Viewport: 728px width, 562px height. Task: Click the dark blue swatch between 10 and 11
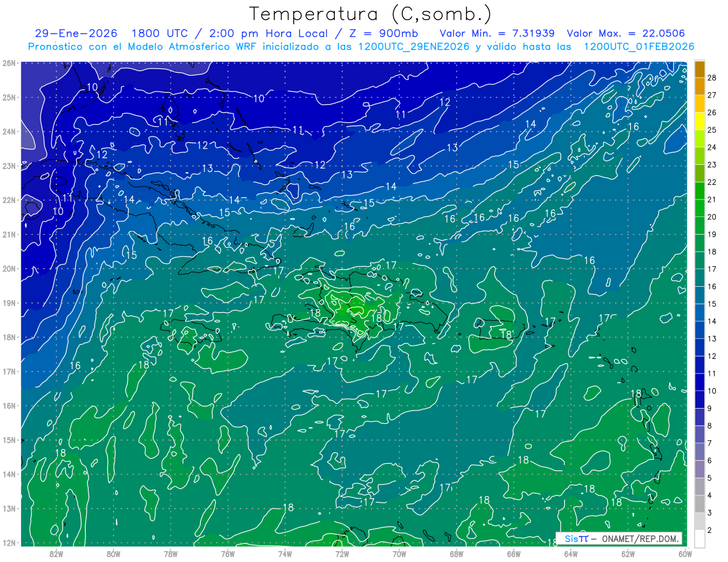tap(699, 383)
